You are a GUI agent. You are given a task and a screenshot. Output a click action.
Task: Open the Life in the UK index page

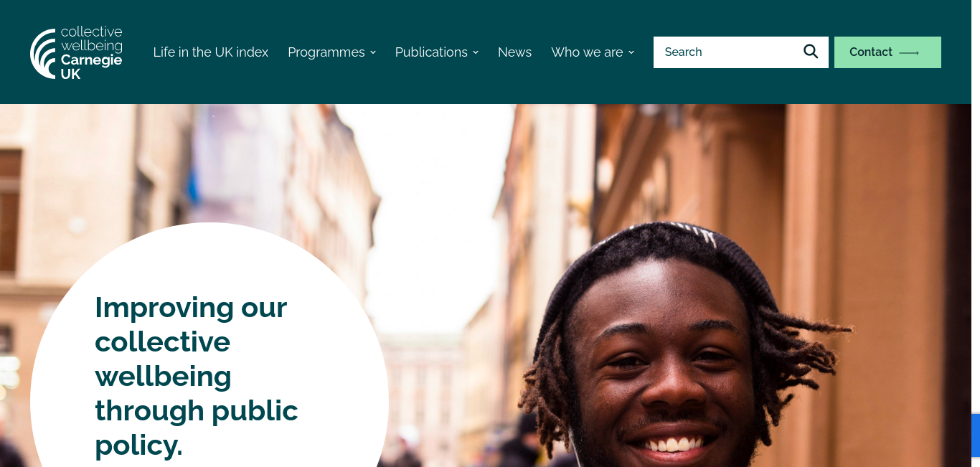tap(211, 52)
